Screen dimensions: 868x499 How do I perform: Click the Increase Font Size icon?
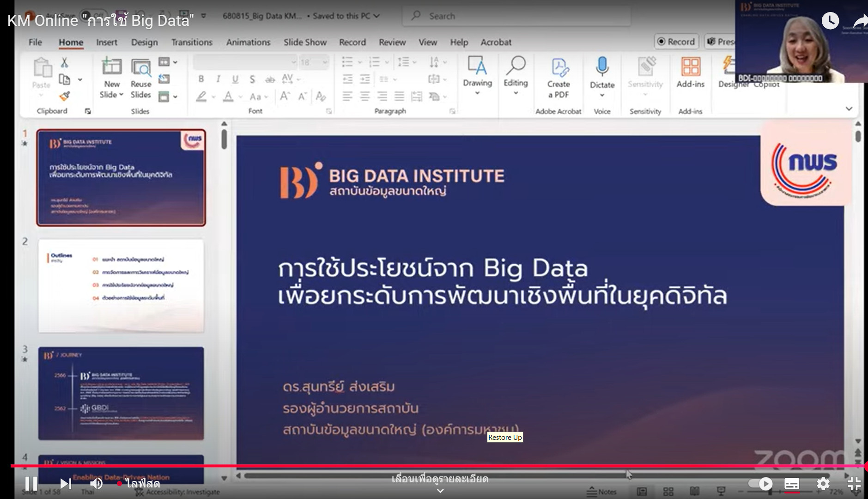[x=285, y=96]
